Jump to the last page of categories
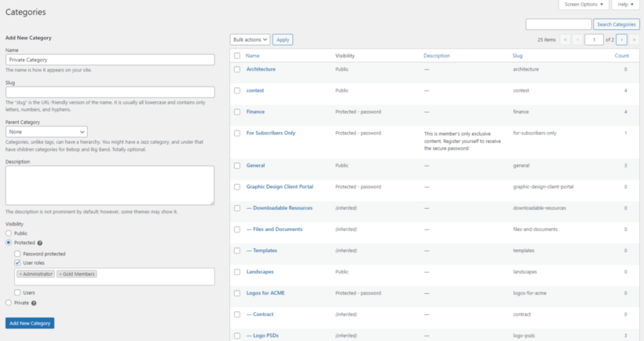 click(x=634, y=39)
